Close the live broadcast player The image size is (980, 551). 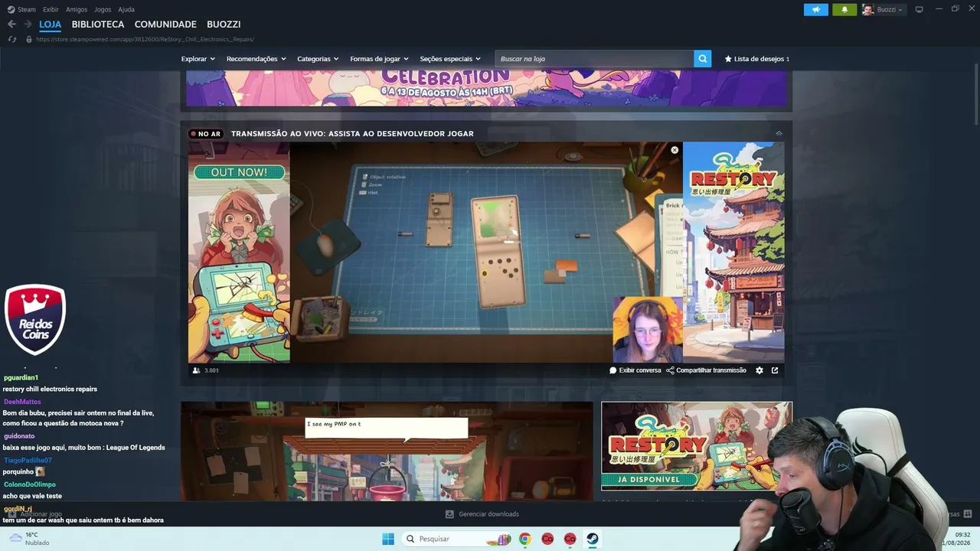click(x=675, y=150)
